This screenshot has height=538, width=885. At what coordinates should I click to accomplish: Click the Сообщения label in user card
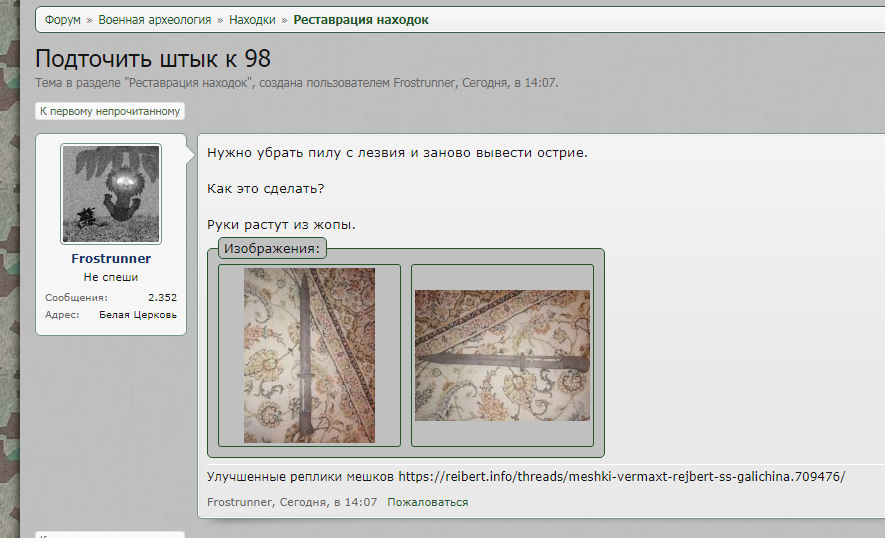click(x=76, y=298)
